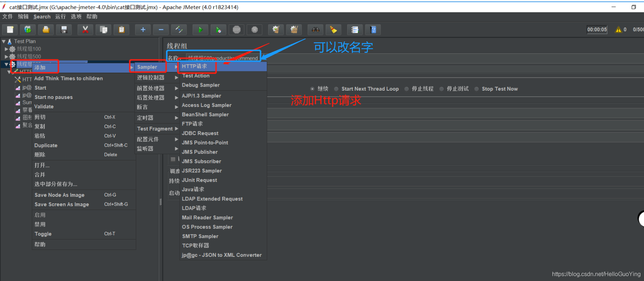This screenshot has width=644, height=281.
Task: Open the 编辑 menu
Action: (x=23, y=17)
